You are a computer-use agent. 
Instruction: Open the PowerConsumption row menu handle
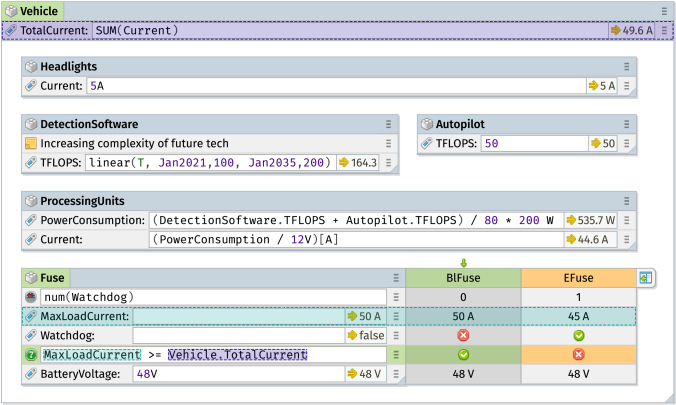coord(626,220)
